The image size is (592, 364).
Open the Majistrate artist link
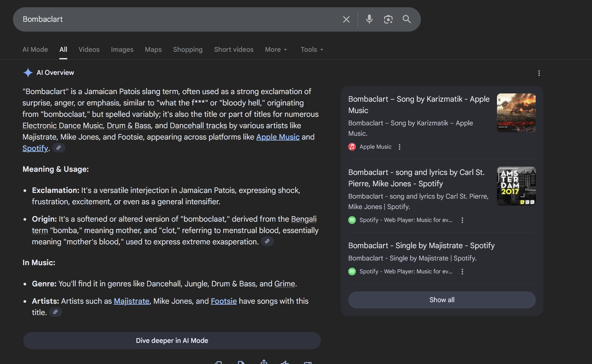(x=131, y=301)
